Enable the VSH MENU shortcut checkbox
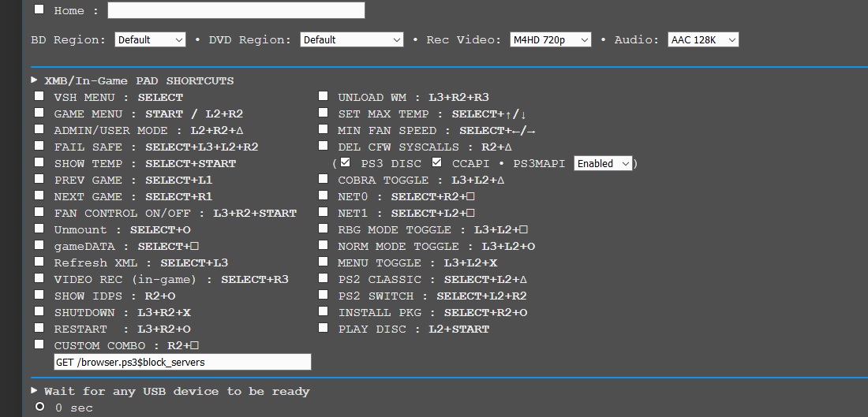868x417 pixels. pos(39,96)
